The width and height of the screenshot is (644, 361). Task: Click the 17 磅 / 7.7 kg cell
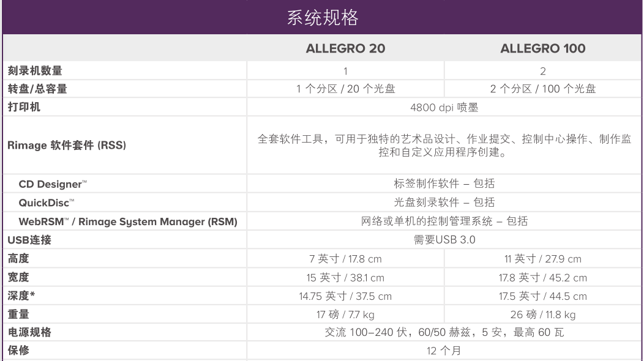pyautogui.click(x=345, y=314)
